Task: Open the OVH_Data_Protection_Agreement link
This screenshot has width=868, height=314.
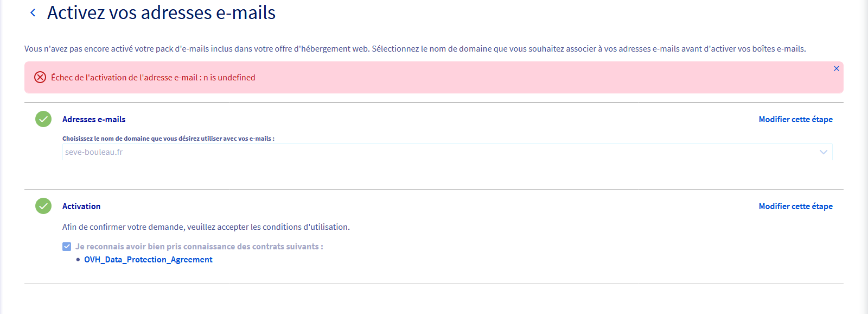Action: pos(148,260)
